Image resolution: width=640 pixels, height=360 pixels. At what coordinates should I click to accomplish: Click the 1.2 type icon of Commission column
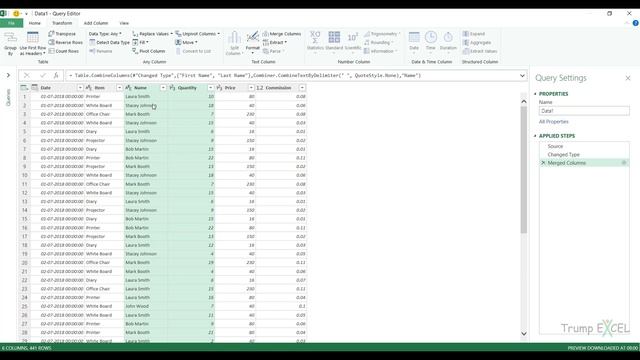[260, 87]
